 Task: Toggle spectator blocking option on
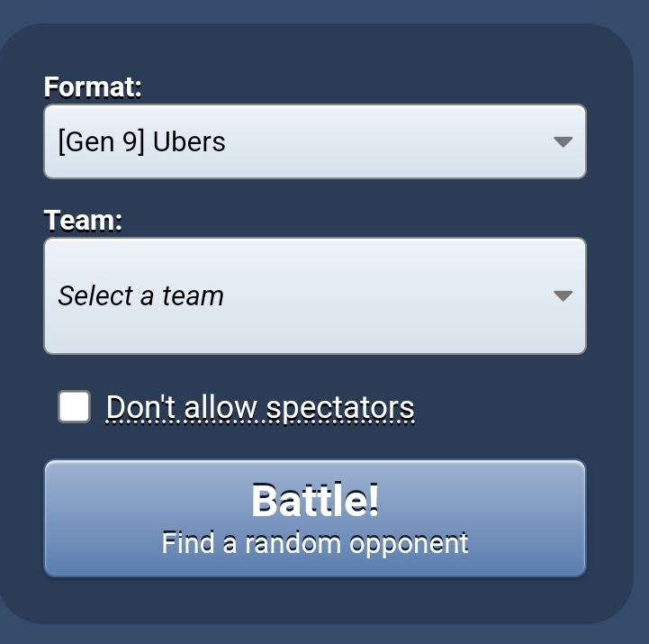coord(74,407)
